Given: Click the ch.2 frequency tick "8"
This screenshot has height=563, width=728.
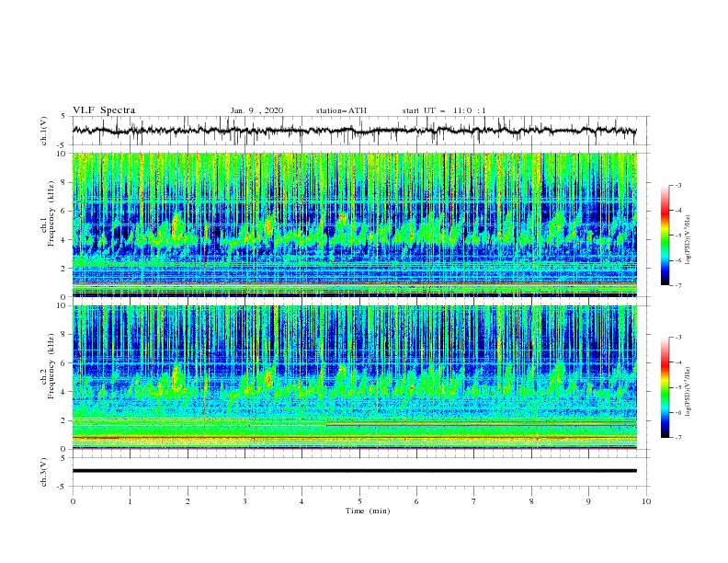Looking at the screenshot, I should pos(64,335).
